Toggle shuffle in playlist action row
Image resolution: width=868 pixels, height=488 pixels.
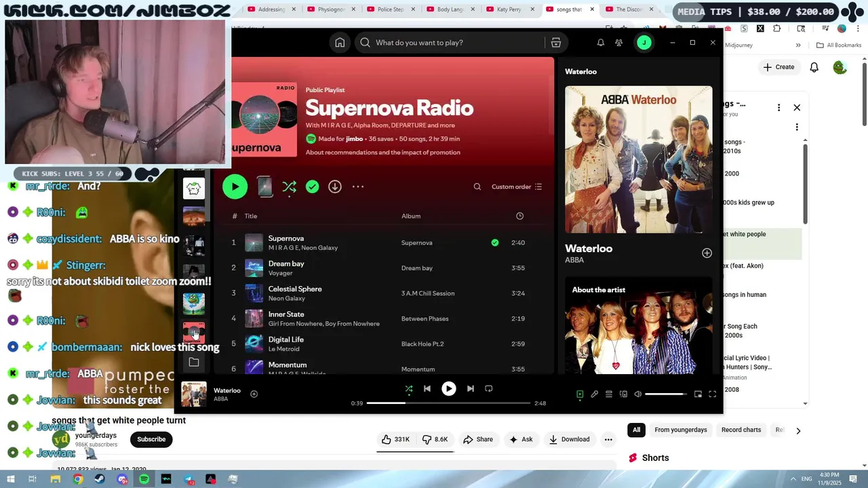pos(290,187)
